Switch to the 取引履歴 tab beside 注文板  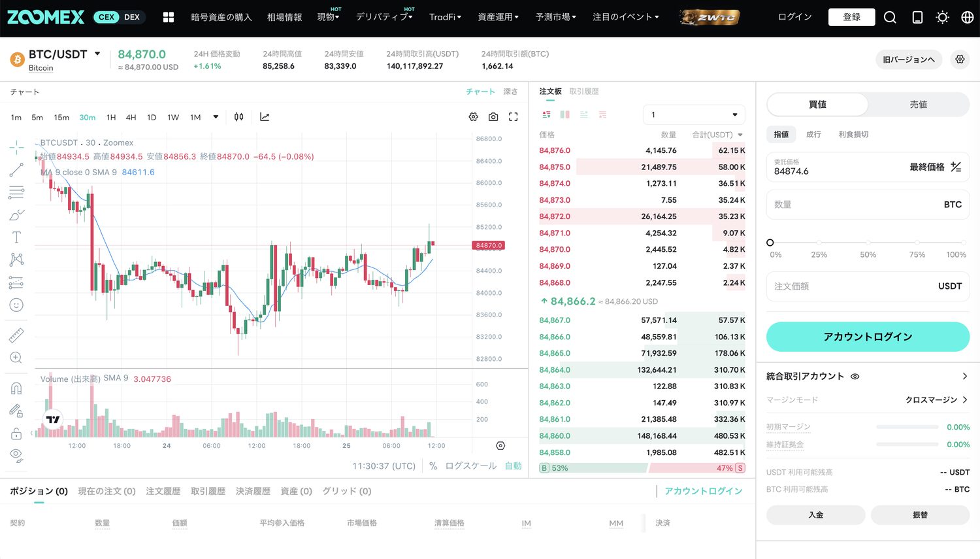584,92
